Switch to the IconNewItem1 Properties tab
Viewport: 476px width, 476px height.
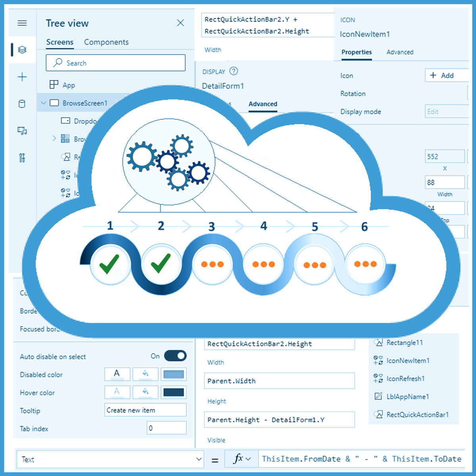click(357, 52)
